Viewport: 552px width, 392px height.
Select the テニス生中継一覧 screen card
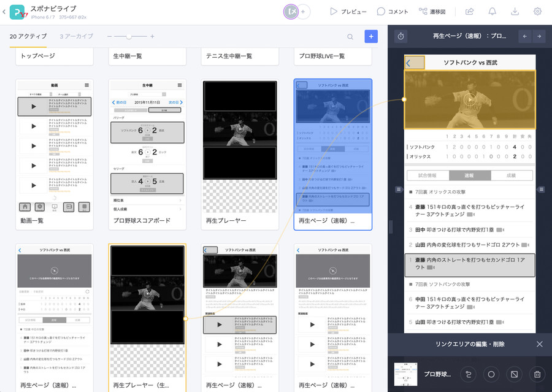pyautogui.click(x=240, y=56)
